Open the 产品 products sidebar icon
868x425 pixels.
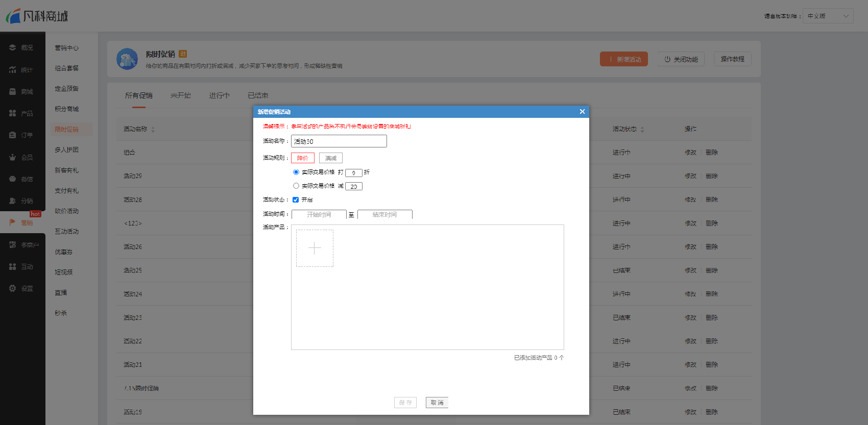pos(12,113)
